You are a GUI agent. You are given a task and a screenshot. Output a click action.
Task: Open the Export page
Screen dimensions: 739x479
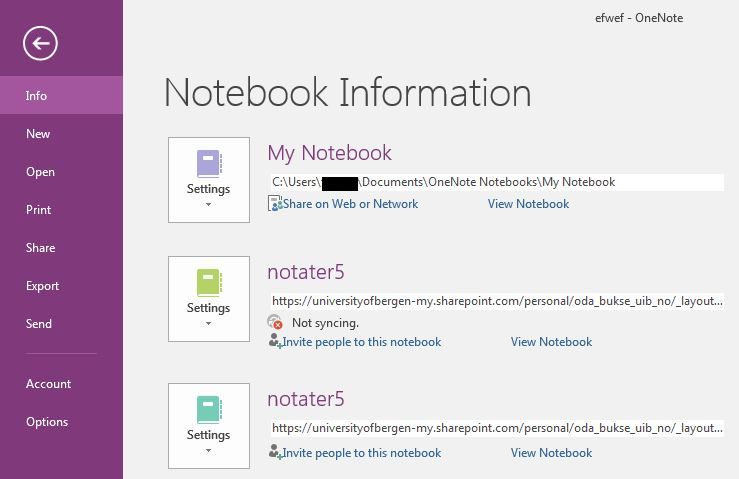pyautogui.click(x=42, y=286)
